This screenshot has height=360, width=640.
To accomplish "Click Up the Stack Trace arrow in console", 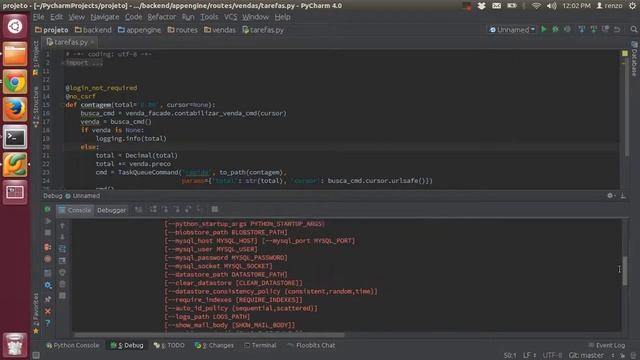I will click(62, 226).
